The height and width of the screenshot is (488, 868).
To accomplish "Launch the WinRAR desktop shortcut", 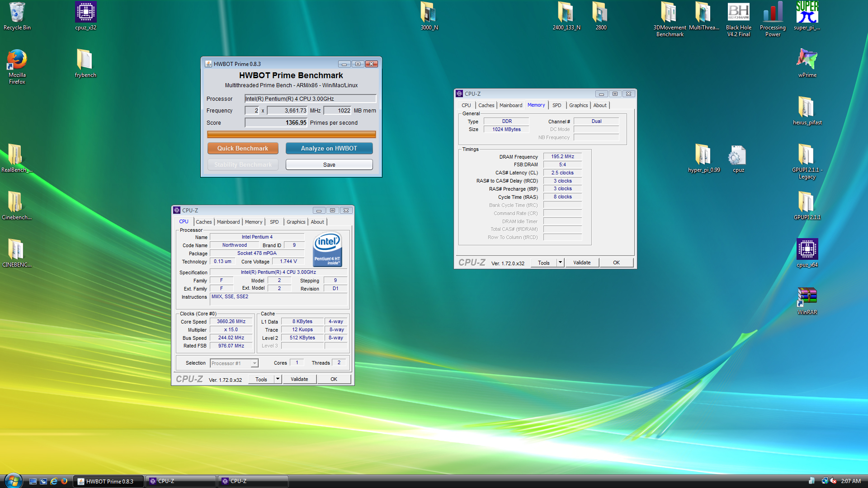I will 807,300.
